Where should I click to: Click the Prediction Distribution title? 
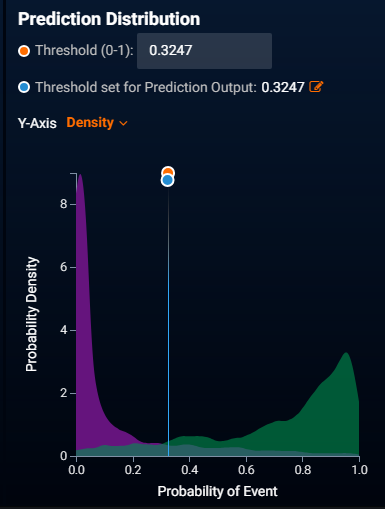click(109, 19)
